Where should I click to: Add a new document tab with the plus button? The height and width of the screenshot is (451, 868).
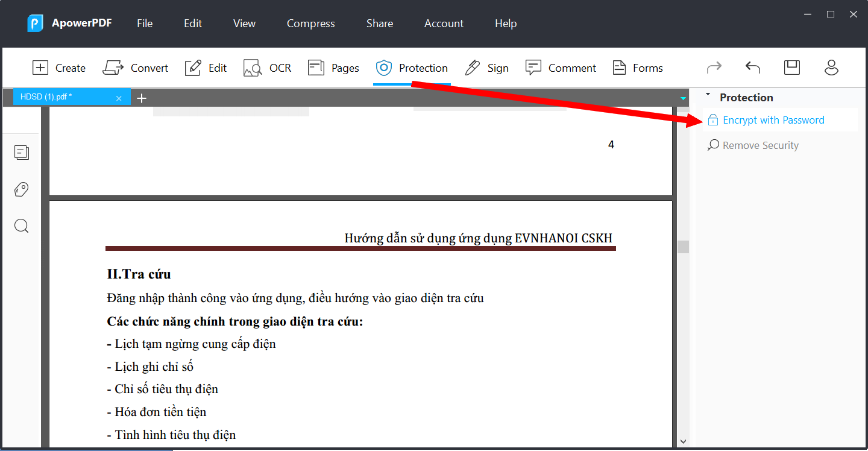[141, 97]
